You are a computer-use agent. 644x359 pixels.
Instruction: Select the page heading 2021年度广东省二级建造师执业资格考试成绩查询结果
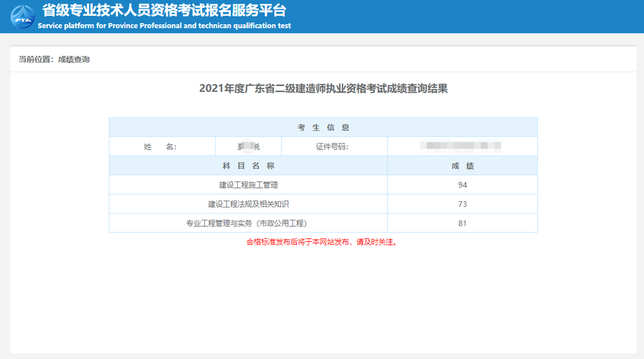pos(323,88)
